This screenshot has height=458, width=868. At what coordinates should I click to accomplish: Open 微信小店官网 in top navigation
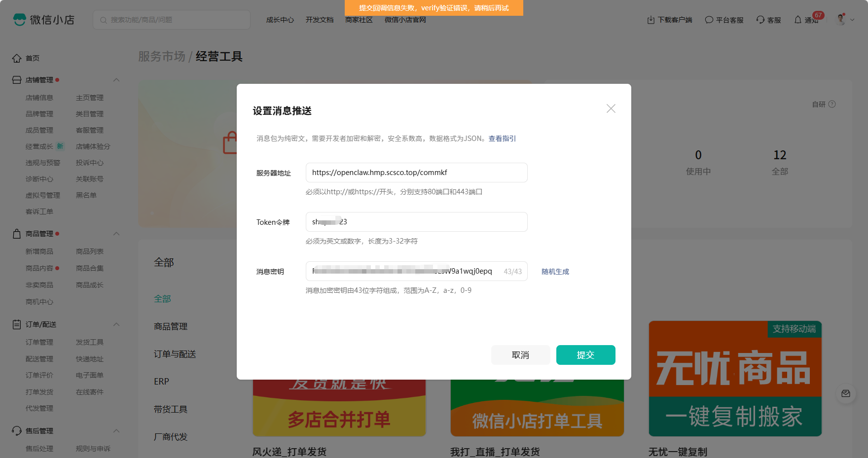tap(405, 20)
